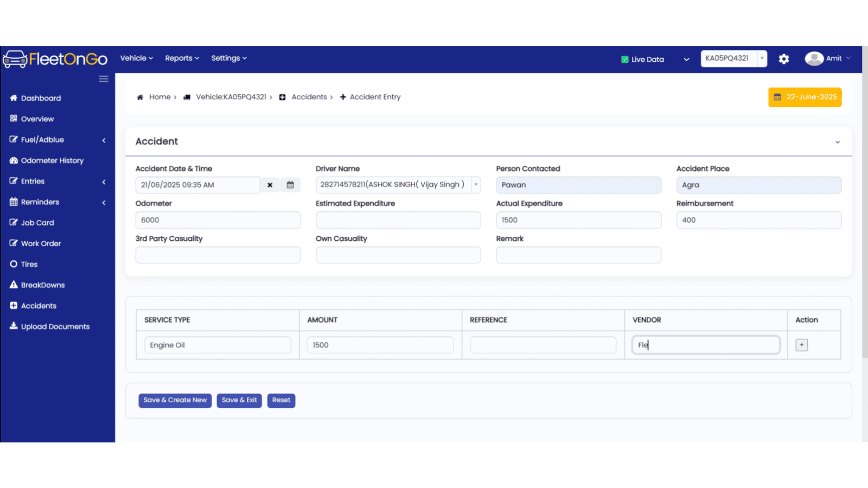Open the Settings menu
The width and height of the screenshot is (868, 488).
point(229,58)
